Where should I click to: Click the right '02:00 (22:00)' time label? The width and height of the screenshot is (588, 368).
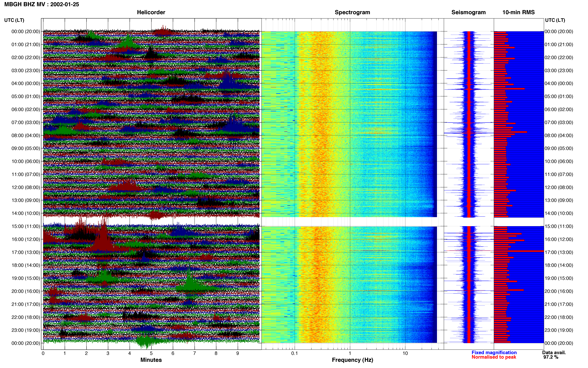click(559, 58)
